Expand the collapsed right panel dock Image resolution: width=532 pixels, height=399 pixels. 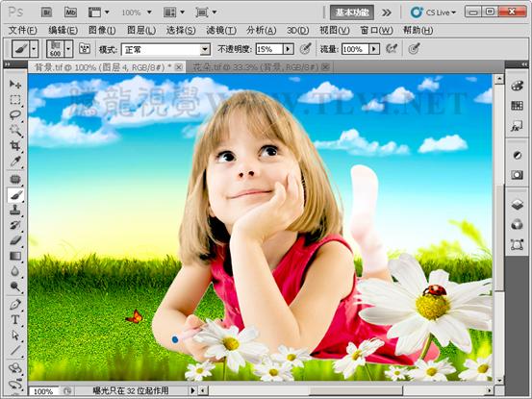[x=524, y=64]
